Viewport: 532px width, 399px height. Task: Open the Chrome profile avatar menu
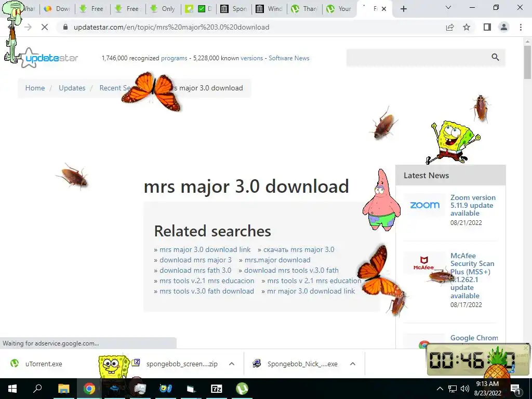pyautogui.click(x=504, y=27)
